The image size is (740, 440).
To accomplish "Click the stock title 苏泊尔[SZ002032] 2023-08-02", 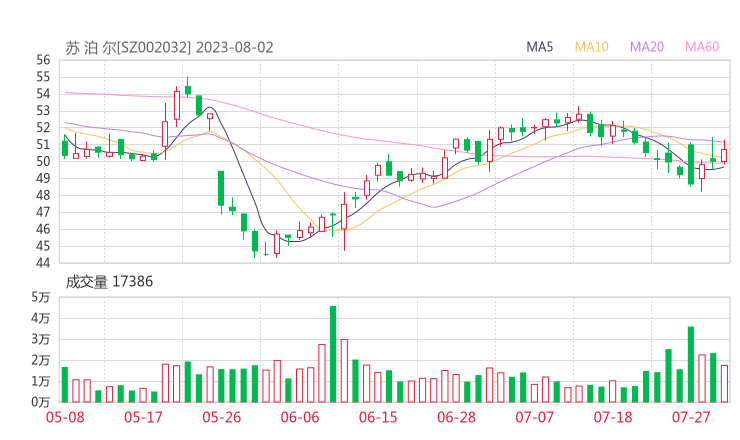I will click(169, 48).
